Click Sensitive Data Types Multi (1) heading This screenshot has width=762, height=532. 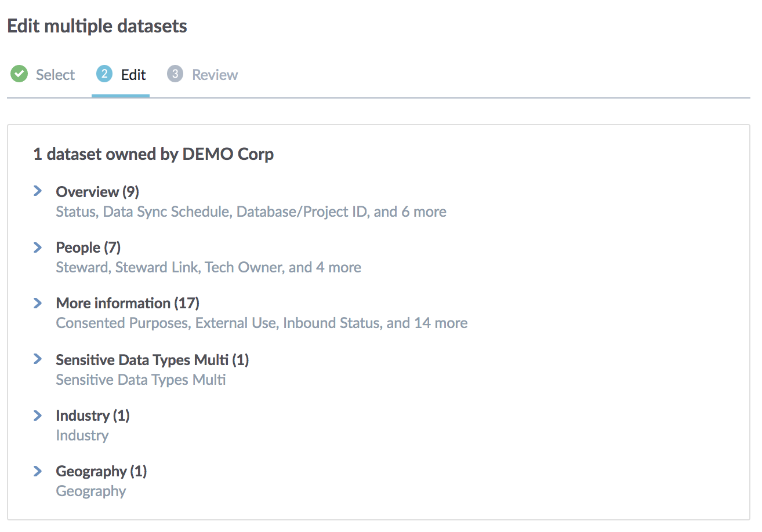pos(153,360)
